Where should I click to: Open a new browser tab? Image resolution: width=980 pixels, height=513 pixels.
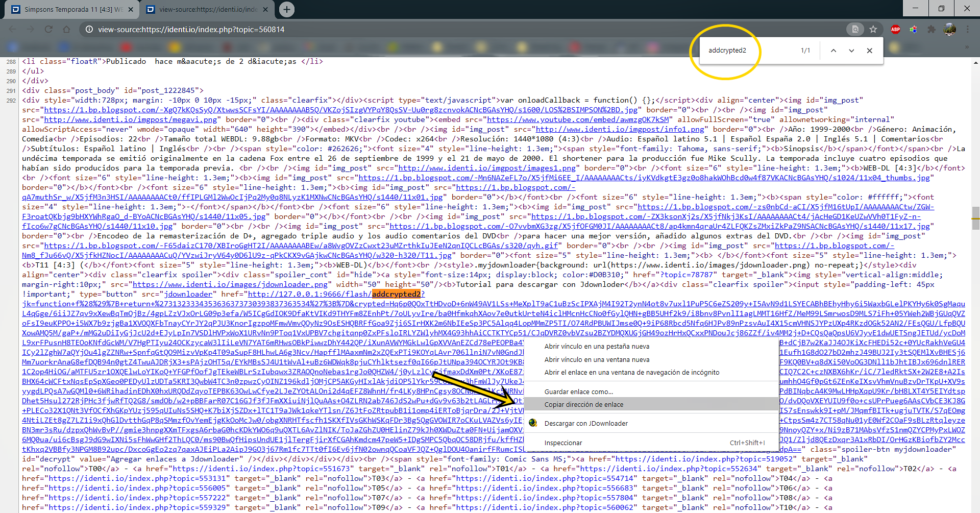(x=287, y=9)
